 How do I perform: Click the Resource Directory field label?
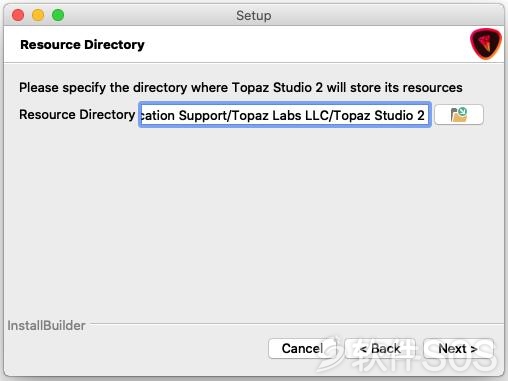[77, 115]
